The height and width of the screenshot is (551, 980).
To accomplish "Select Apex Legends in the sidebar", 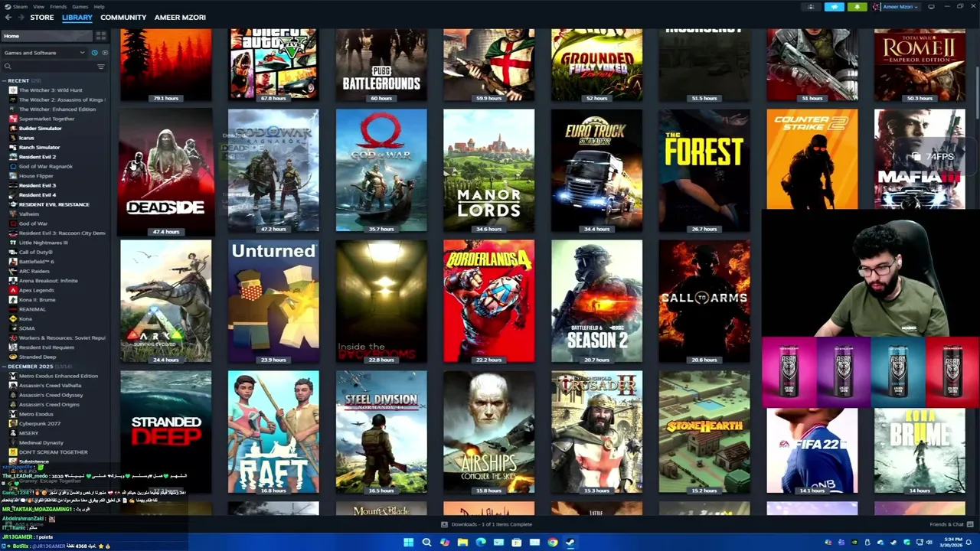I will point(36,290).
